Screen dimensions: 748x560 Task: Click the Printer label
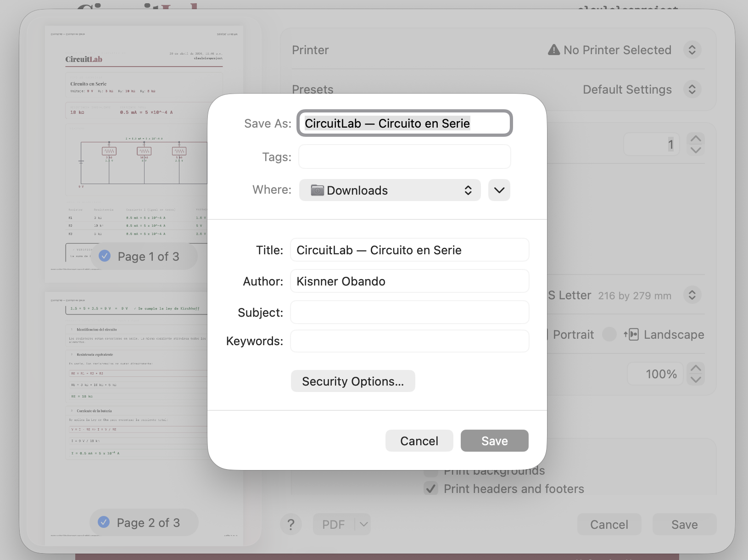(x=310, y=50)
